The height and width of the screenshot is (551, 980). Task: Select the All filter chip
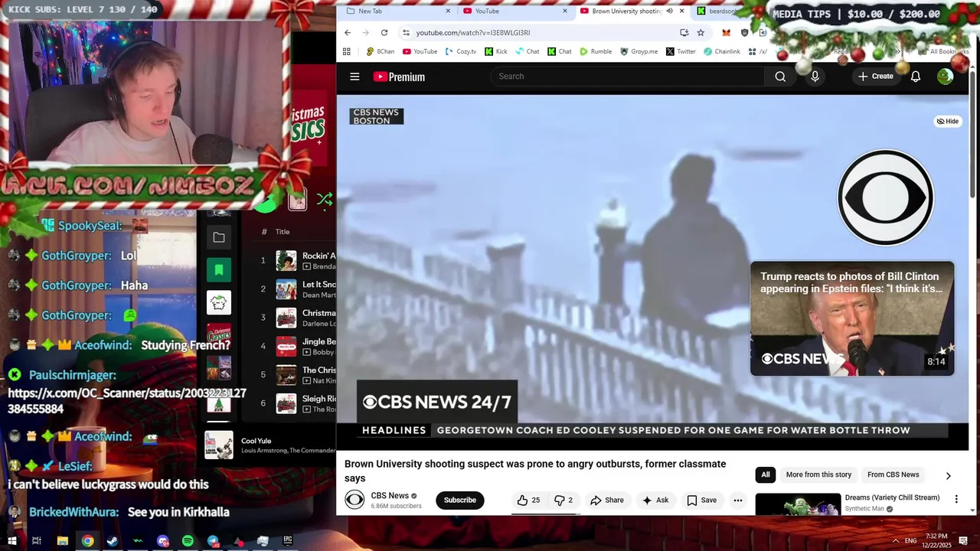pos(766,475)
